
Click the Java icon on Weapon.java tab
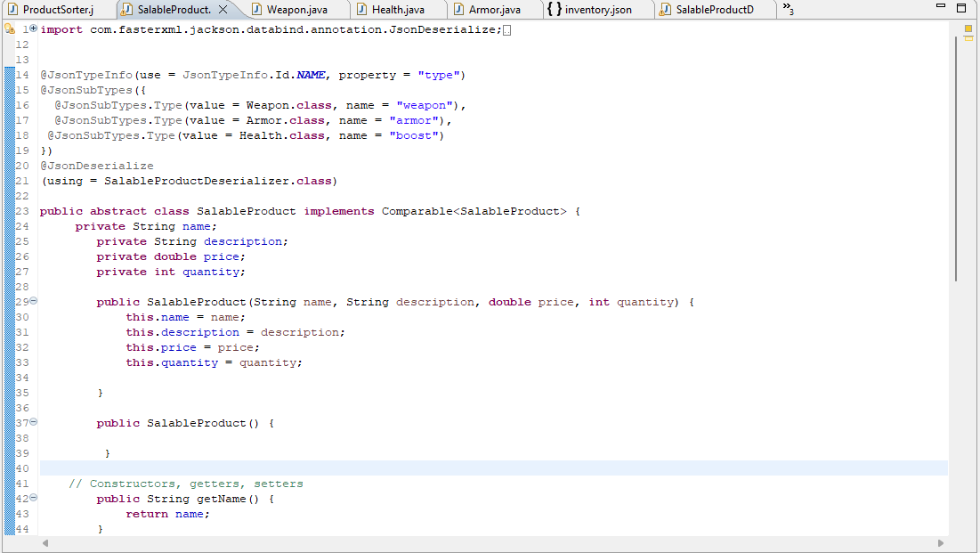[255, 11]
